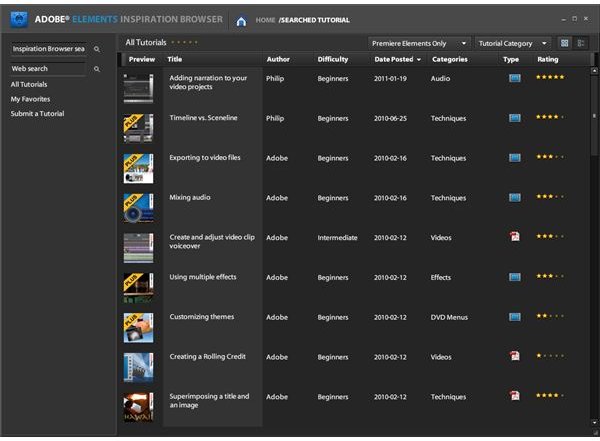Click PDF type icon for Create and adjust voiceover
Image resolution: width=600 pixels, height=441 pixels.
515,236
